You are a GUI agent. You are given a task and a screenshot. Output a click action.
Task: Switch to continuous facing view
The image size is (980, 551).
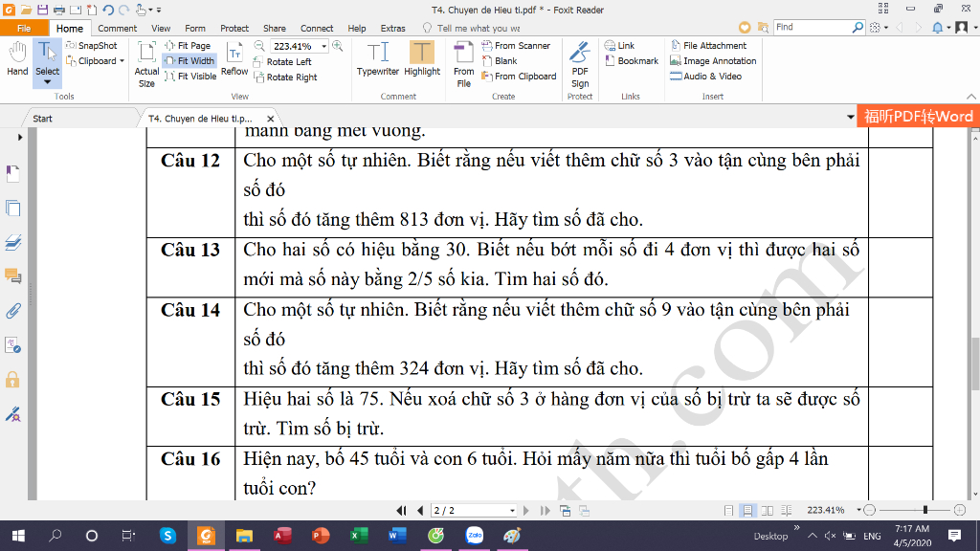[x=787, y=511]
